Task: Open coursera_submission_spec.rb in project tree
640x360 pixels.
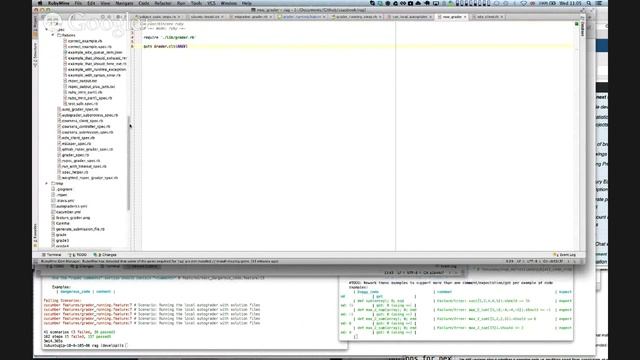Action: pyautogui.click(x=85, y=133)
